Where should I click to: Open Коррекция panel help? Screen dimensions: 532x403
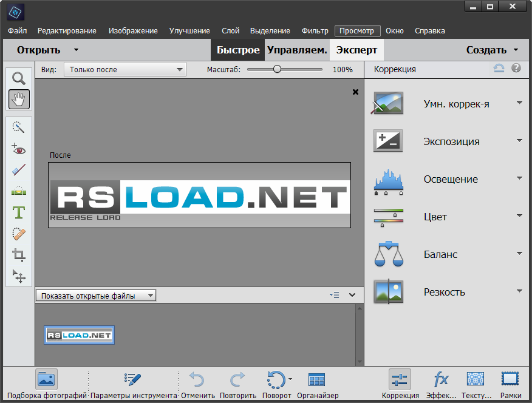click(x=516, y=68)
